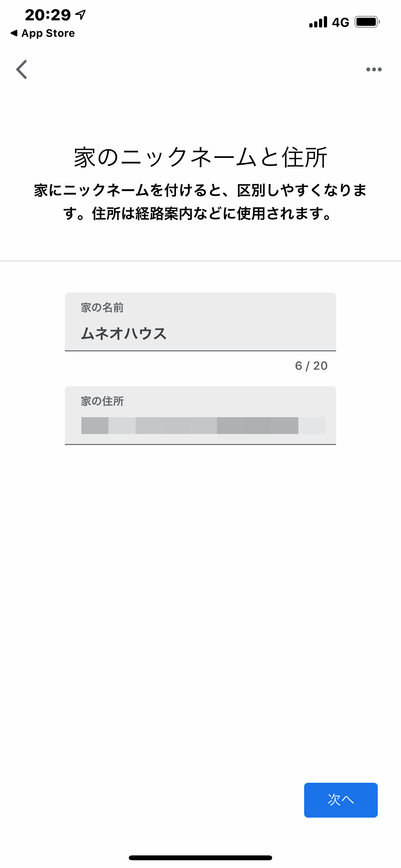The width and height of the screenshot is (401, 868).
Task: Tap the 20:29 clock in status bar
Action: (x=48, y=15)
